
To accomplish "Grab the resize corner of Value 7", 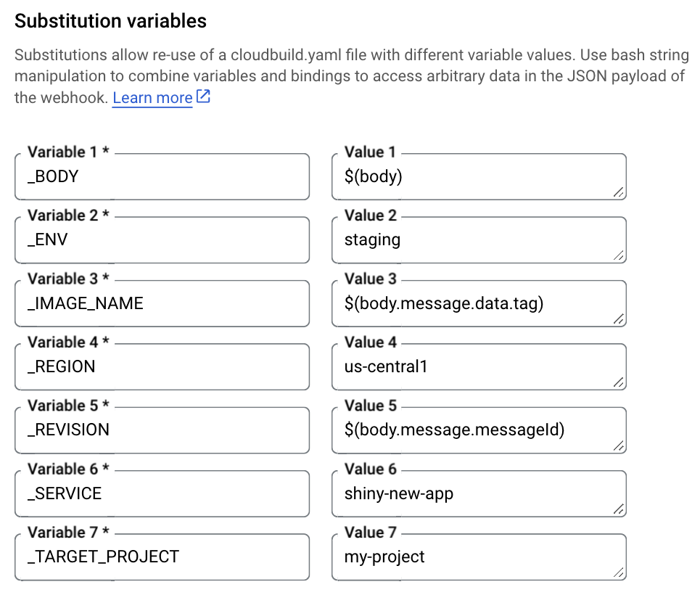I will click(617, 573).
